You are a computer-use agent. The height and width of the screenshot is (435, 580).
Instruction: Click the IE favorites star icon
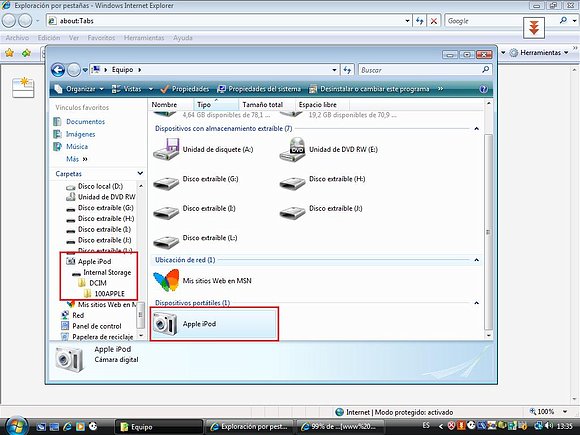(10, 53)
